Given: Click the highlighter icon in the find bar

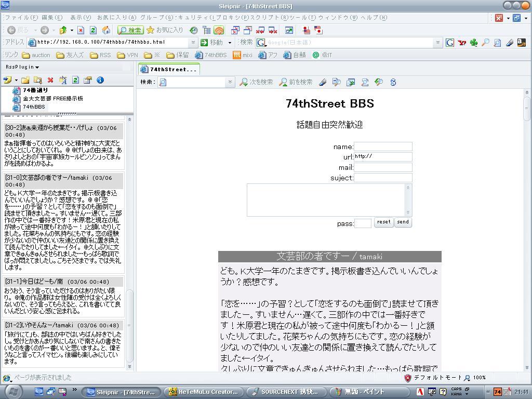Looking at the screenshot, I should point(323,82).
